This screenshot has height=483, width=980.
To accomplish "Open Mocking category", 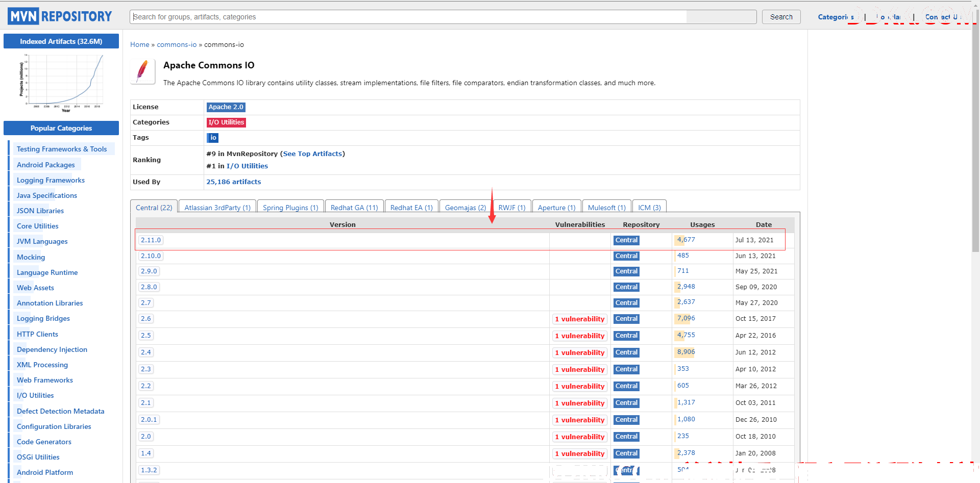I will pyautogui.click(x=31, y=257).
